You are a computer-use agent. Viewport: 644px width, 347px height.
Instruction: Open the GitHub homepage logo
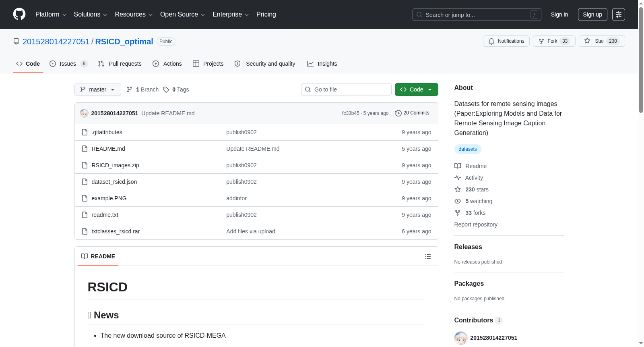pos(19,15)
